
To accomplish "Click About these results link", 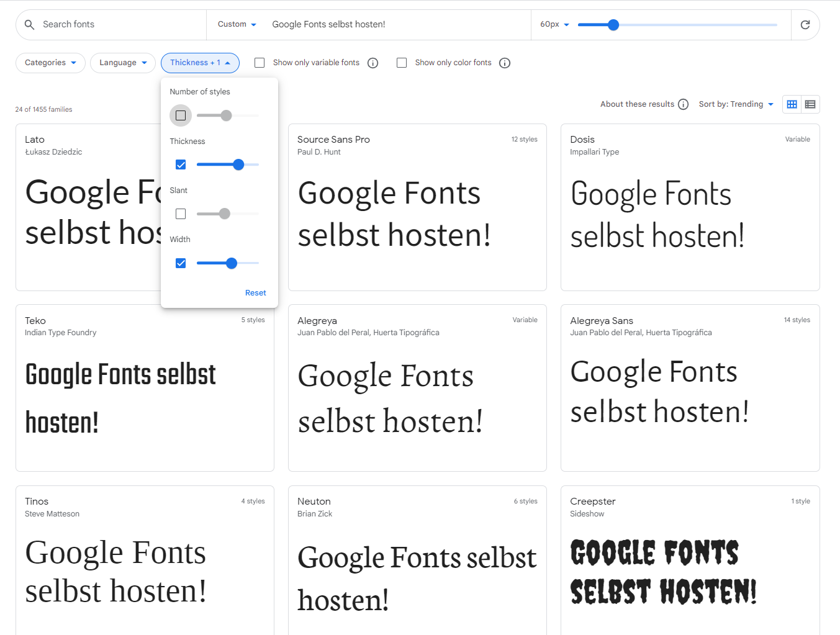I will point(637,104).
